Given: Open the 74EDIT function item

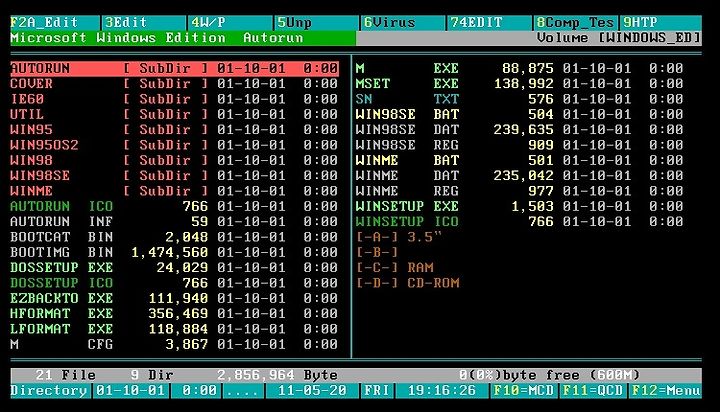Looking at the screenshot, I should (489, 23).
